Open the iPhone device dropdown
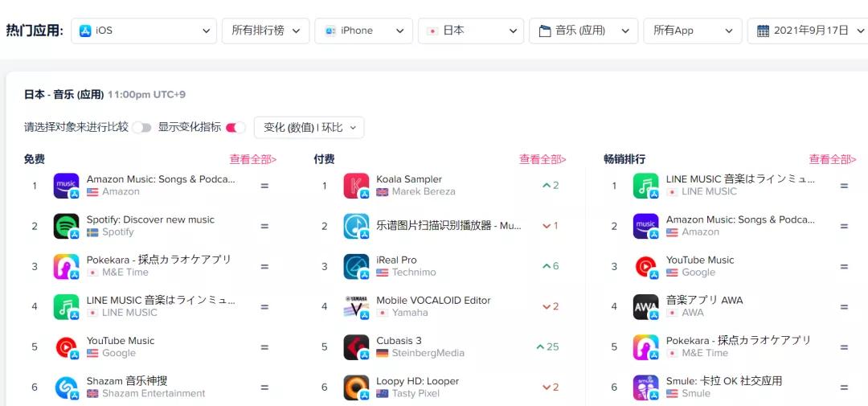868x406 pixels. (x=364, y=31)
